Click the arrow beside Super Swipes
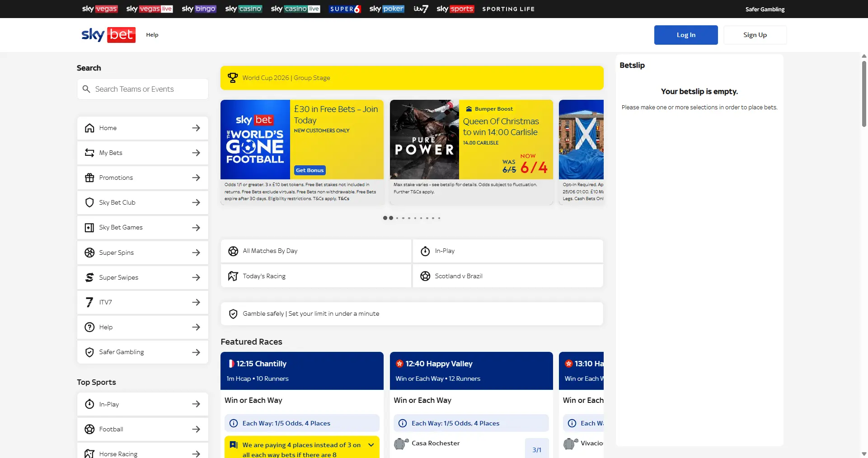Image resolution: width=868 pixels, height=458 pixels. 196,277
